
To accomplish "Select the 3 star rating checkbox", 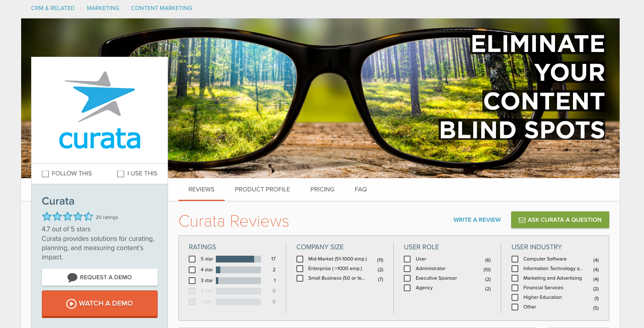I will coord(192,281).
